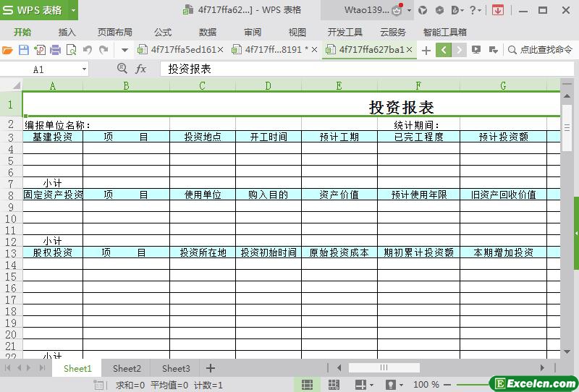This screenshot has width=579, height=392.
Task: Click the horizontal scroll right arrow
Action: coord(542,367)
